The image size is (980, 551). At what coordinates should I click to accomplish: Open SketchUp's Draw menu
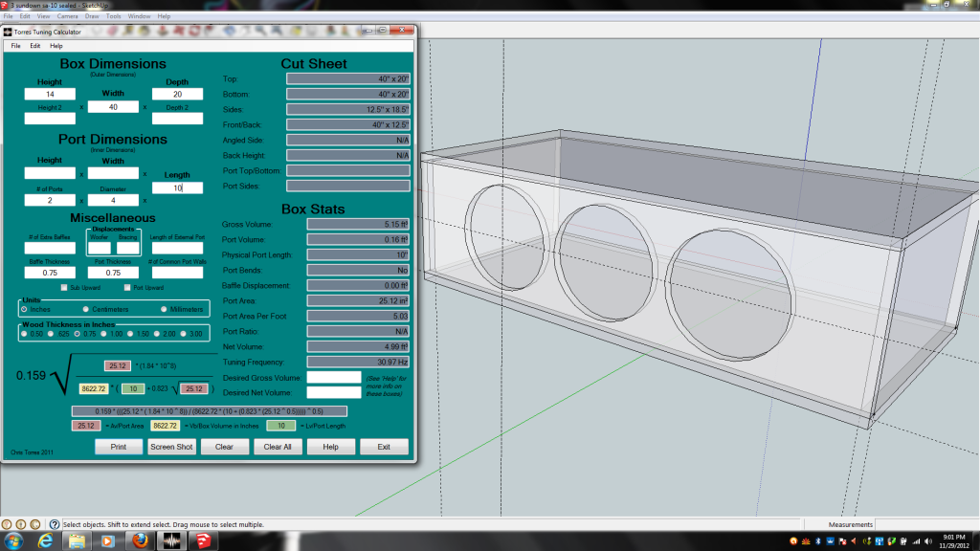[92, 16]
